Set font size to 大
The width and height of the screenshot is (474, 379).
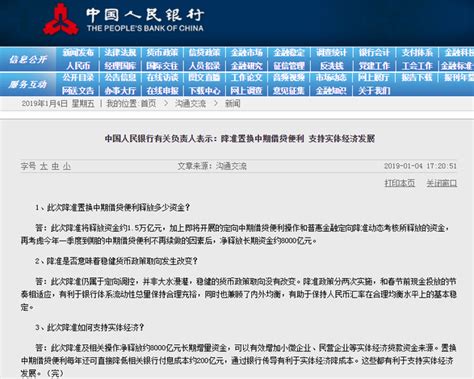pyautogui.click(x=44, y=166)
